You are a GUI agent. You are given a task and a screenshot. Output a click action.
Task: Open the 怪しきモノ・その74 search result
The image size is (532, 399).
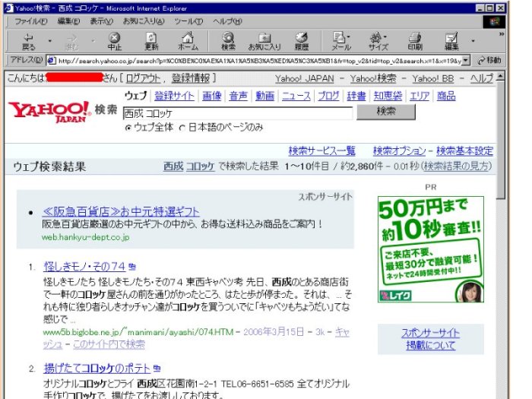84,267
